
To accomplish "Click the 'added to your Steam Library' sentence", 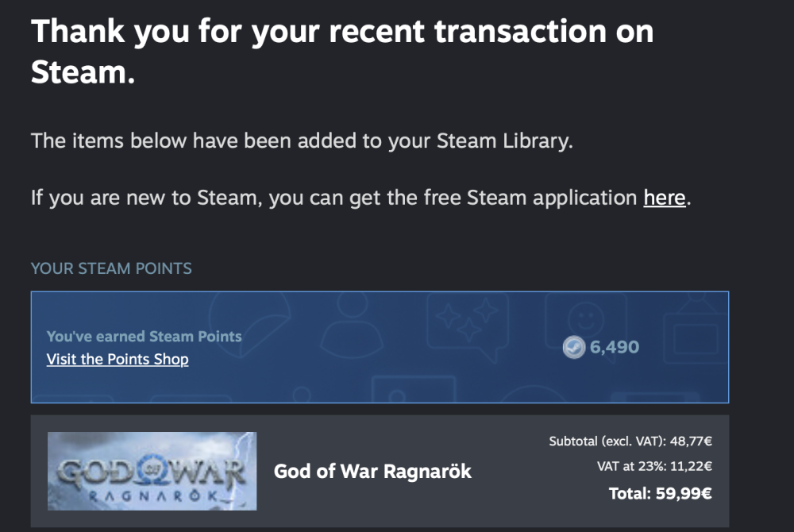I will click(x=302, y=141).
